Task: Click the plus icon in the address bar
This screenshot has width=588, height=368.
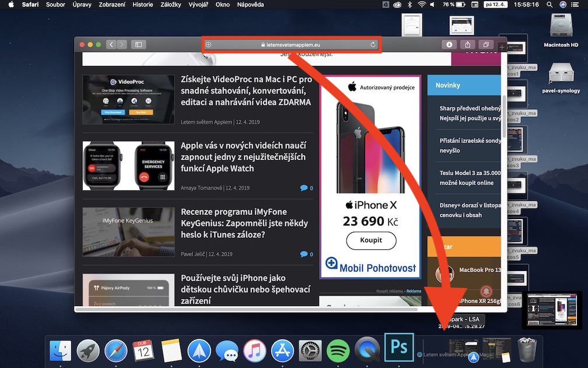Action: (208, 44)
